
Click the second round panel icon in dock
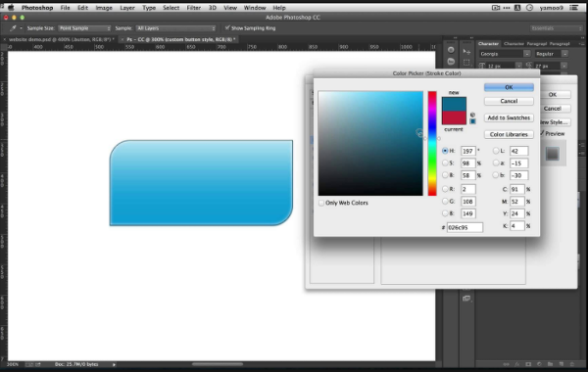pyautogui.click(x=451, y=62)
